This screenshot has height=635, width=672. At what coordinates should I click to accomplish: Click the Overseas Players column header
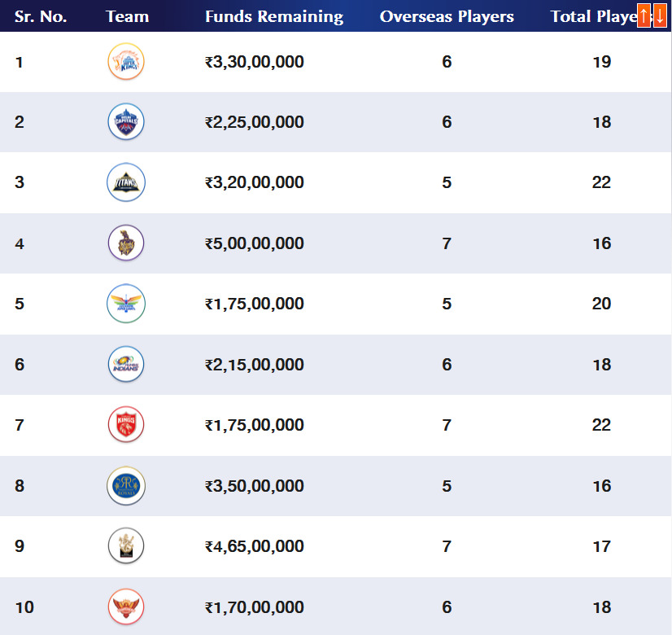[446, 15]
